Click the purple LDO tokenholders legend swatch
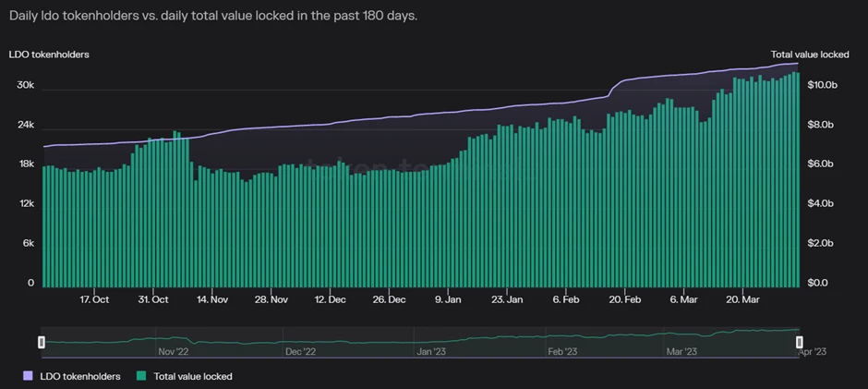868x389 pixels. pos(28,376)
